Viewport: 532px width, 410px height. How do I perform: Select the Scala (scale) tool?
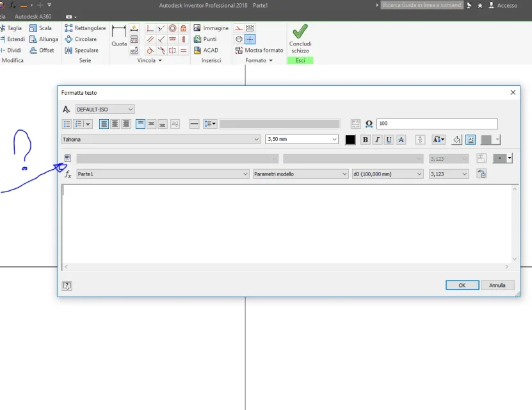pyautogui.click(x=40, y=28)
